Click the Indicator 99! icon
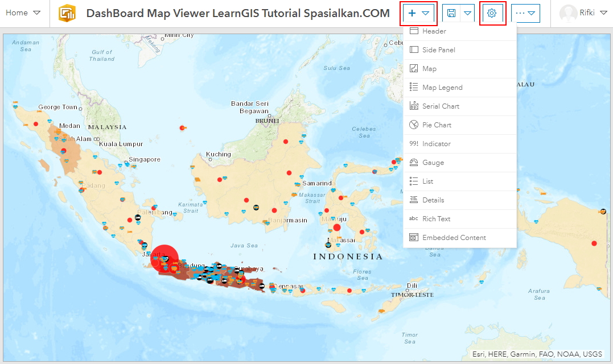Screen dimensions: 613x364 (414, 143)
